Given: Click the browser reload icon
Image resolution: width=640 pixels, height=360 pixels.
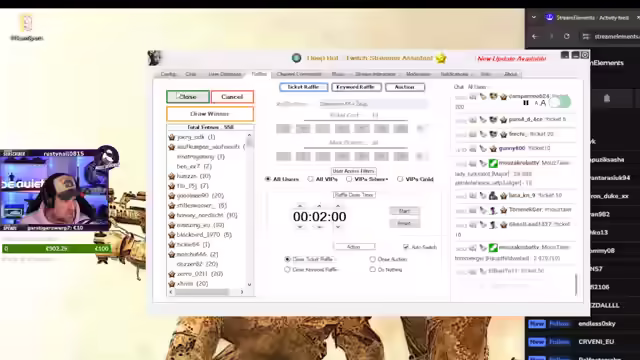Looking at the screenshot, I should 567,36.
